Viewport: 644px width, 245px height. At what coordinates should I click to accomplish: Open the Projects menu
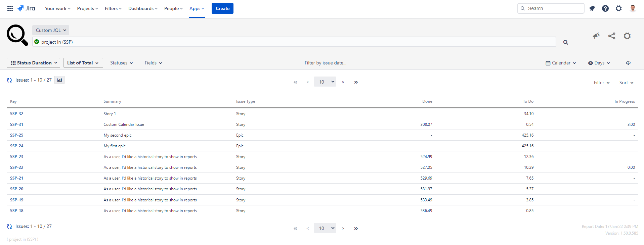(87, 8)
